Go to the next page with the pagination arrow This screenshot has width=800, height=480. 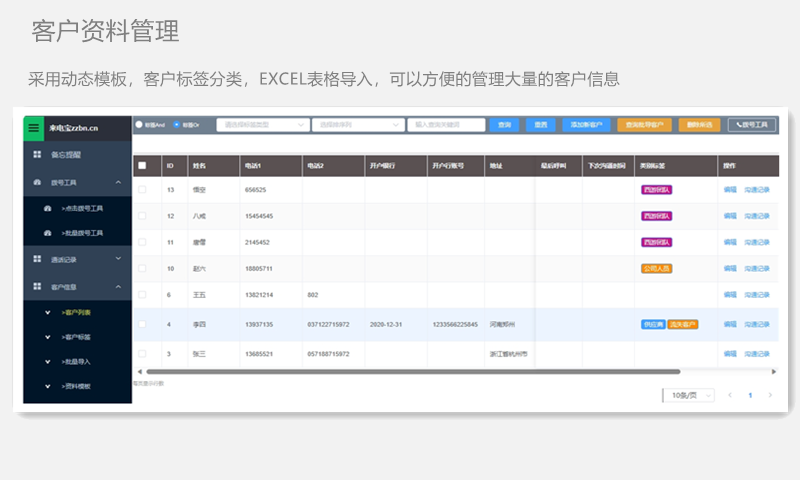(770, 395)
